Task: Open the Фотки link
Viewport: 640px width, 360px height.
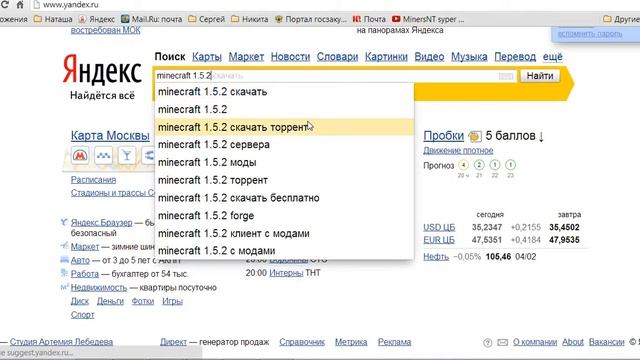Action: coord(143,301)
